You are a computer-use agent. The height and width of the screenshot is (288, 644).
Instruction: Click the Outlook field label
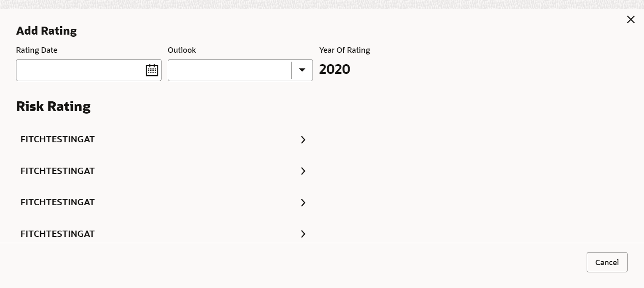click(182, 50)
